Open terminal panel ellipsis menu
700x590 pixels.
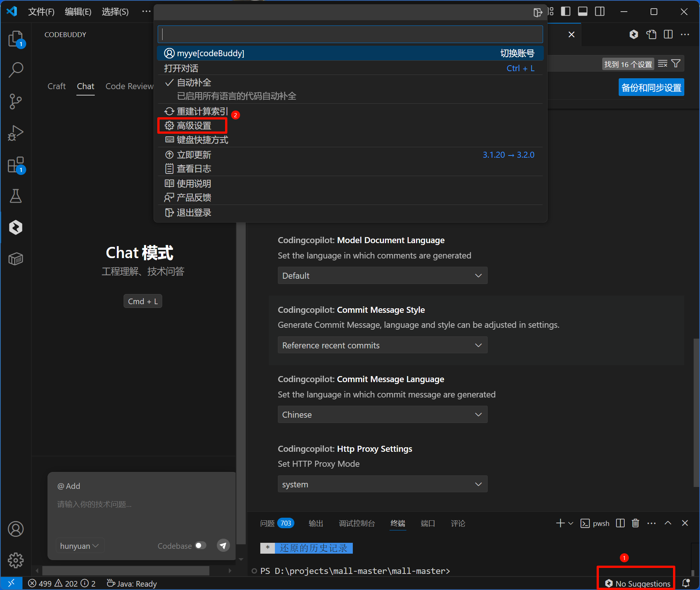click(x=651, y=523)
